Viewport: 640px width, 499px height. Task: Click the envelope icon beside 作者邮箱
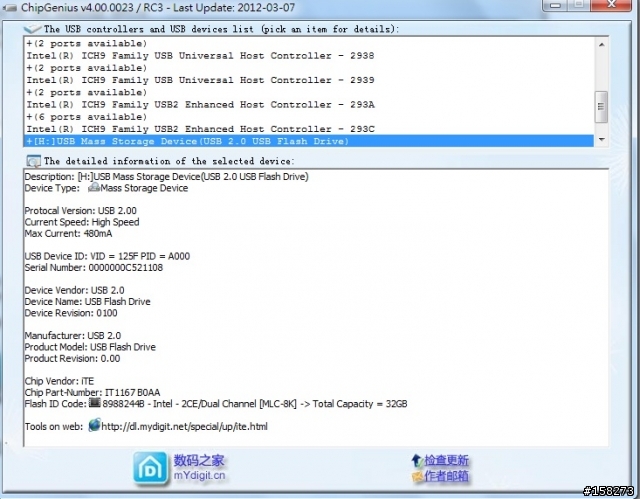tap(417, 476)
